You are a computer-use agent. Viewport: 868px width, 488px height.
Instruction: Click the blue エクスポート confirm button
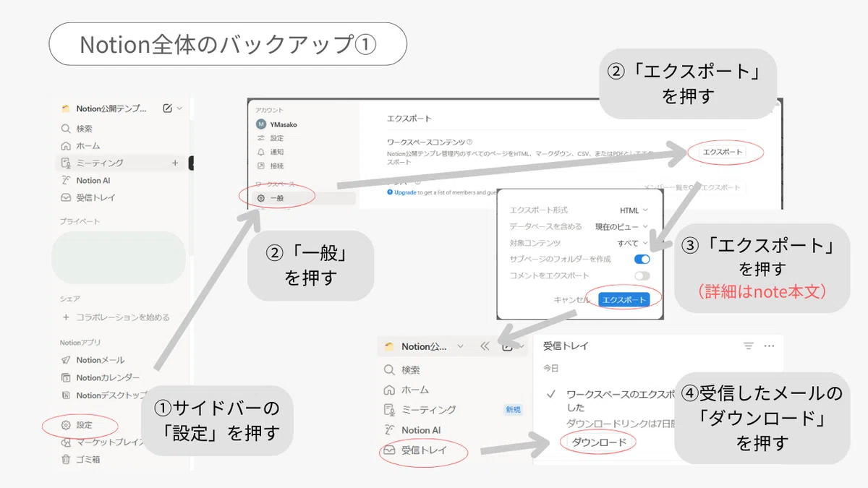[623, 299]
